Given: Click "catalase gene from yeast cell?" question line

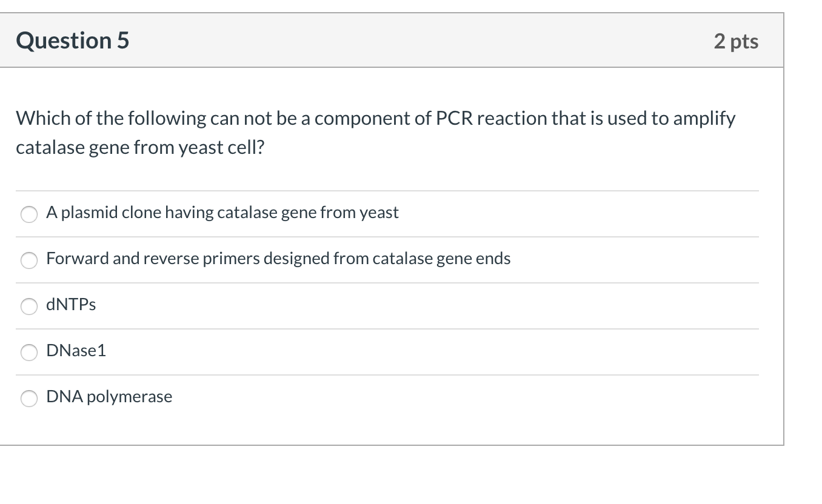Looking at the screenshot, I should coord(140,148).
